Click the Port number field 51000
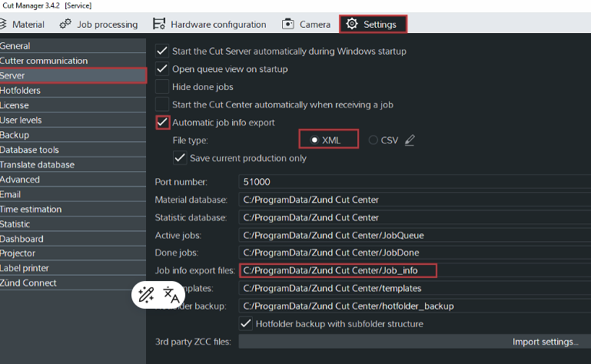The image size is (591, 364). click(x=414, y=182)
